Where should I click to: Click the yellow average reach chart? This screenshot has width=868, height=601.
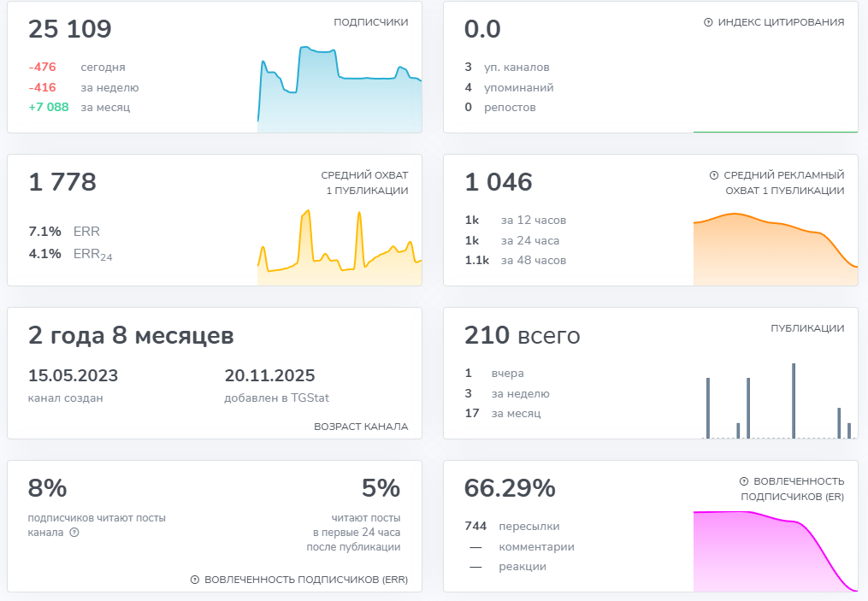(x=340, y=248)
